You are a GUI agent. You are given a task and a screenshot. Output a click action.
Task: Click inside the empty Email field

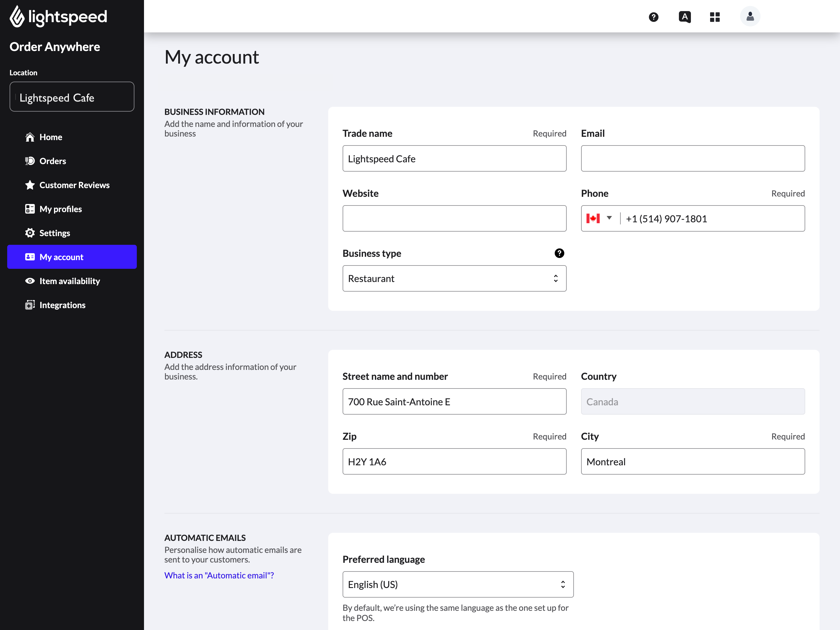pos(692,158)
